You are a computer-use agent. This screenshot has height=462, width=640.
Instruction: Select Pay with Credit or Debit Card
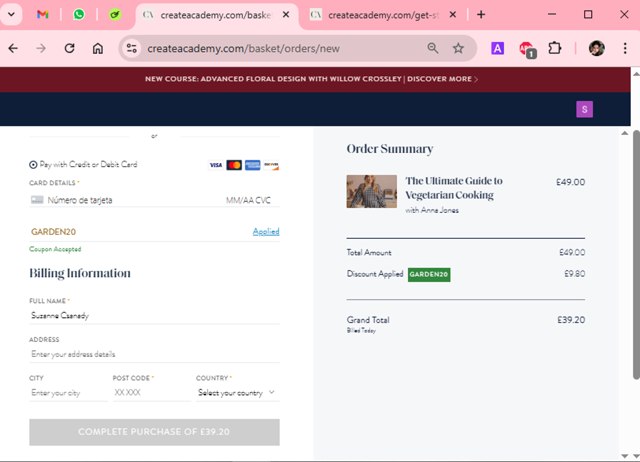(x=33, y=165)
